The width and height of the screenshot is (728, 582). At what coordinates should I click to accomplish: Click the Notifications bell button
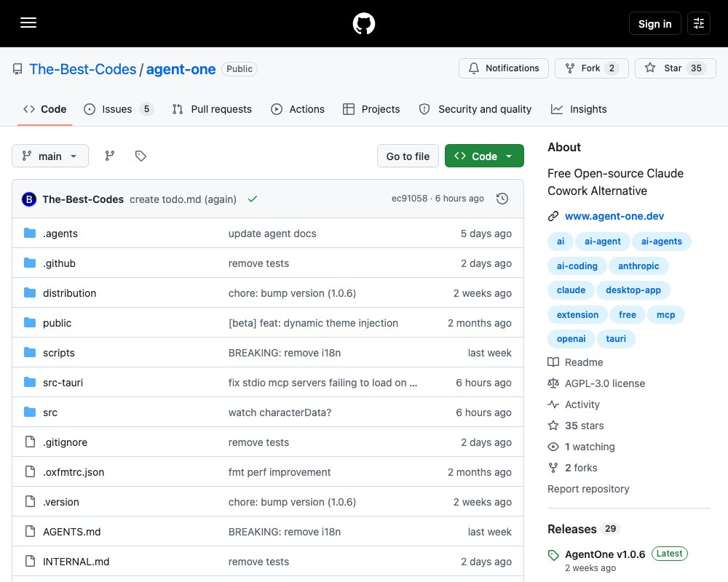pos(504,68)
